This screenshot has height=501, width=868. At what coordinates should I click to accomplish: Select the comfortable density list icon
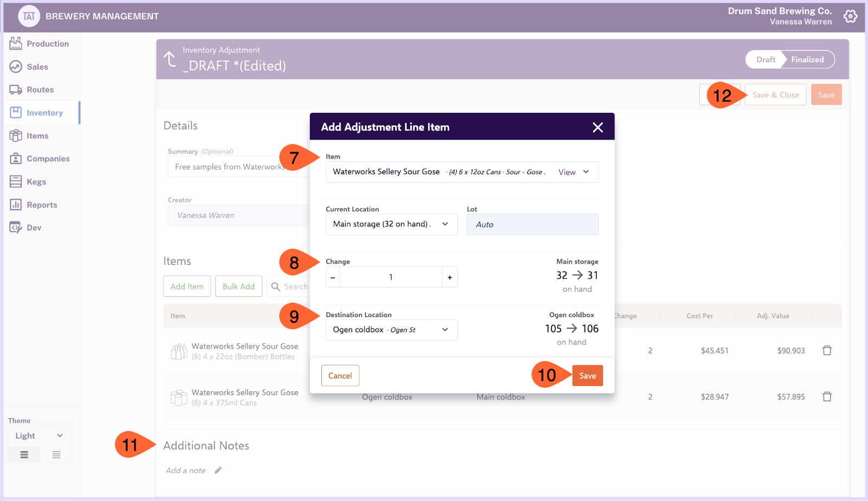click(24, 455)
